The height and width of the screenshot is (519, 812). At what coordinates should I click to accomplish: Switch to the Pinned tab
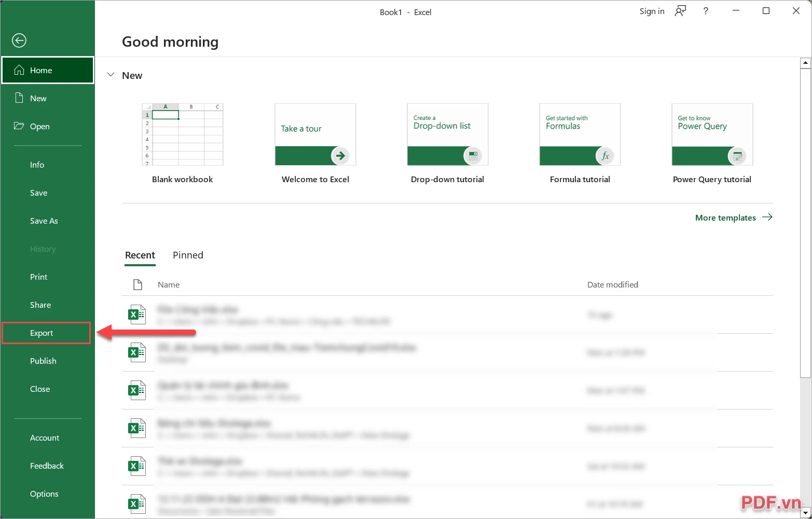click(188, 255)
